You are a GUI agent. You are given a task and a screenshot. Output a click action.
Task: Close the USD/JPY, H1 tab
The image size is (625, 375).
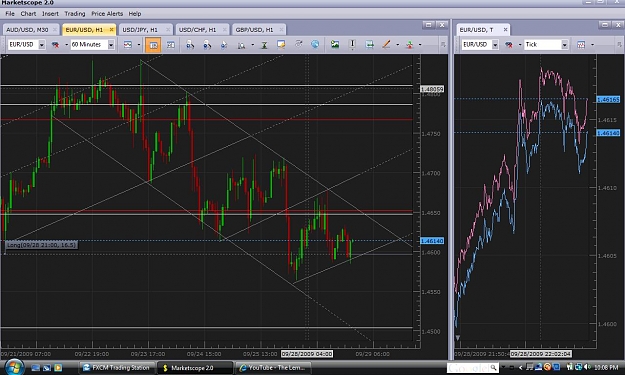point(168,30)
